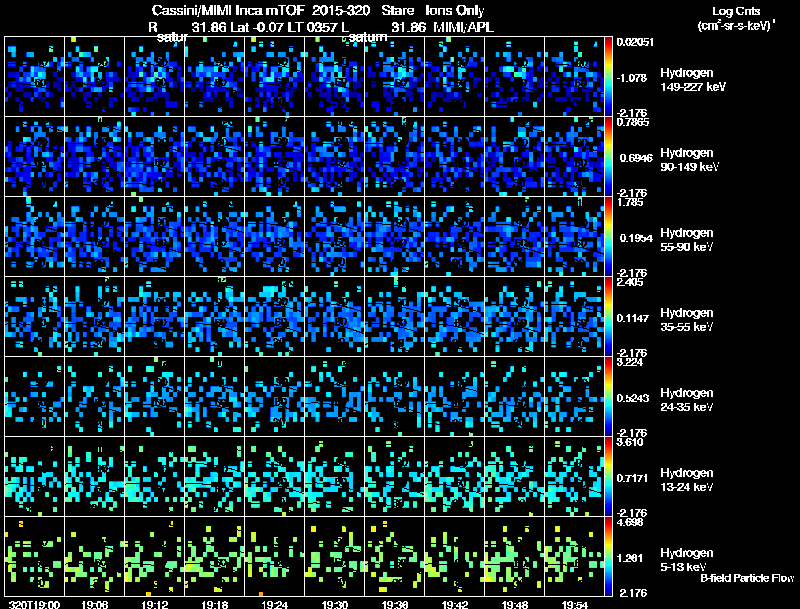Click the colorbar maximum value '3.610'
The image size is (800, 609).
631,442
